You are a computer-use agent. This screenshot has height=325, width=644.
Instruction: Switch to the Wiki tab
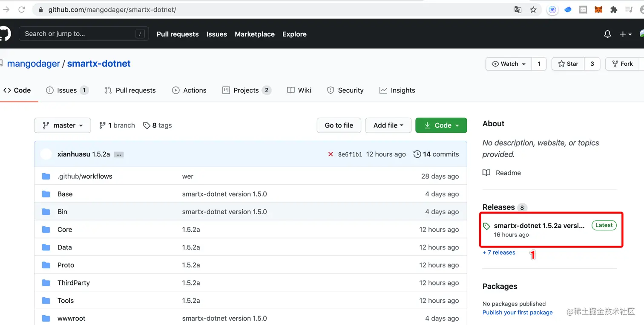point(299,90)
